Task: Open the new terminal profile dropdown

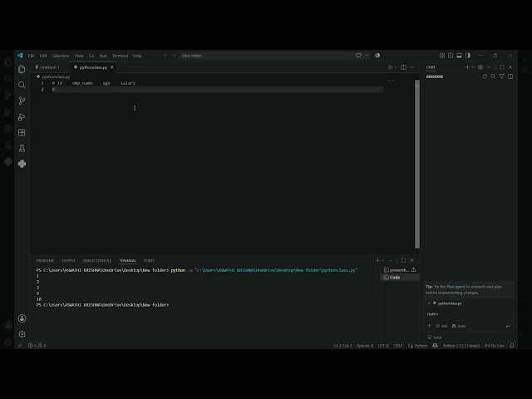Action: click(x=383, y=260)
